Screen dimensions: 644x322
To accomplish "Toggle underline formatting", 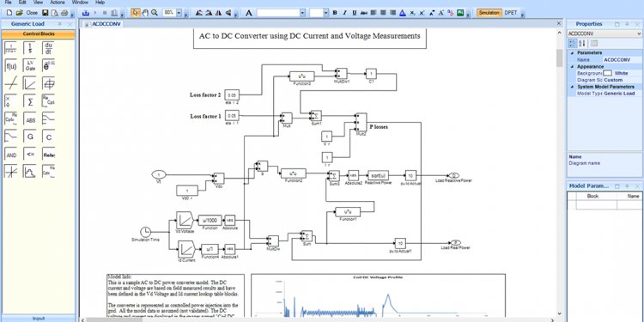I will [x=354, y=13].
